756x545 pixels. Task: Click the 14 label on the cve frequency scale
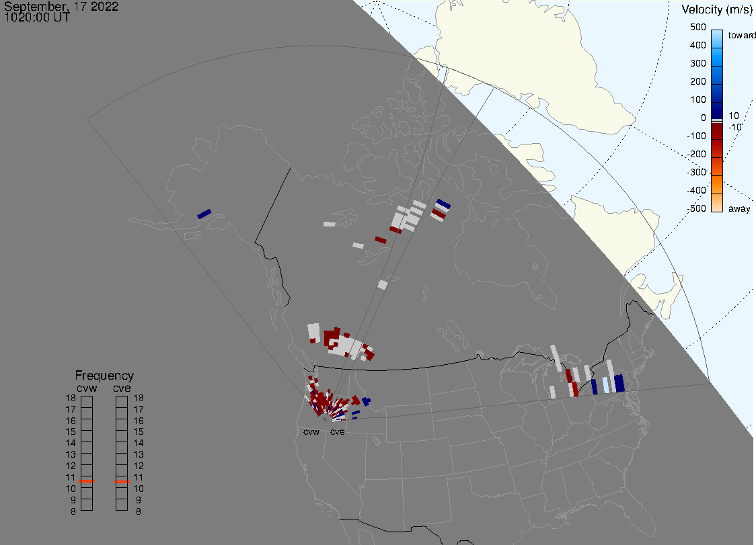point(139,444)
